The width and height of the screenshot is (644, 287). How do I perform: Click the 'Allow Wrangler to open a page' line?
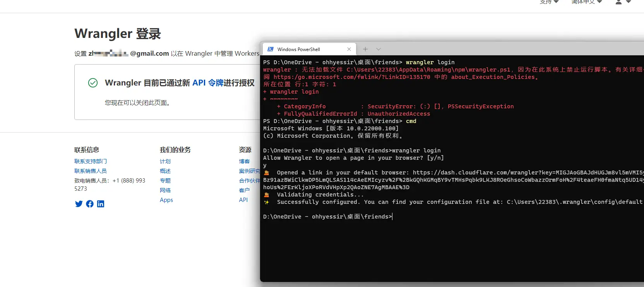[353, 158]
